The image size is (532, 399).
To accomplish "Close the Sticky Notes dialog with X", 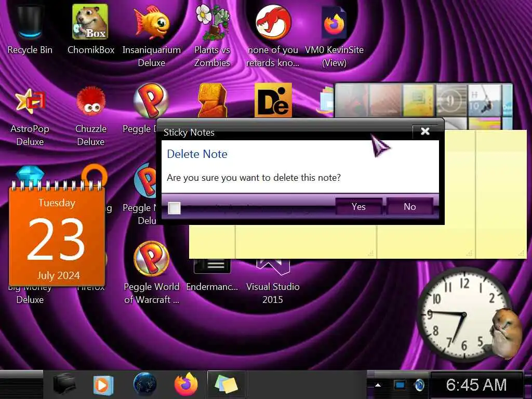I will pos(425,131).
